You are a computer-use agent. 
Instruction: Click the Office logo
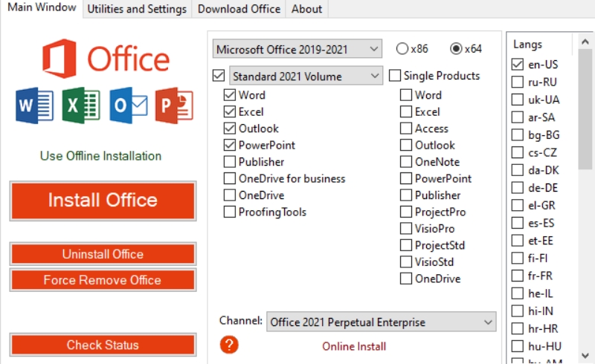106,59
